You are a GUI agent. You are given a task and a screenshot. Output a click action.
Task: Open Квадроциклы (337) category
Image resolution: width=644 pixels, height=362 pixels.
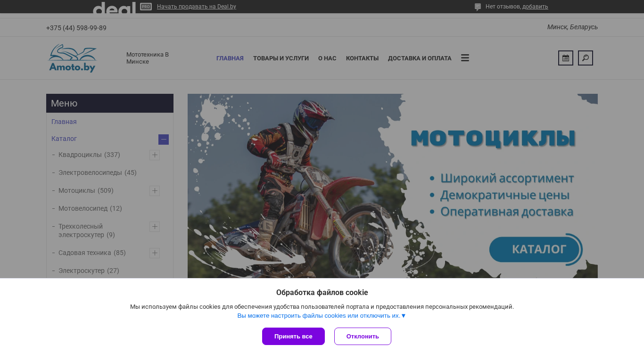(x=89, y=155)
